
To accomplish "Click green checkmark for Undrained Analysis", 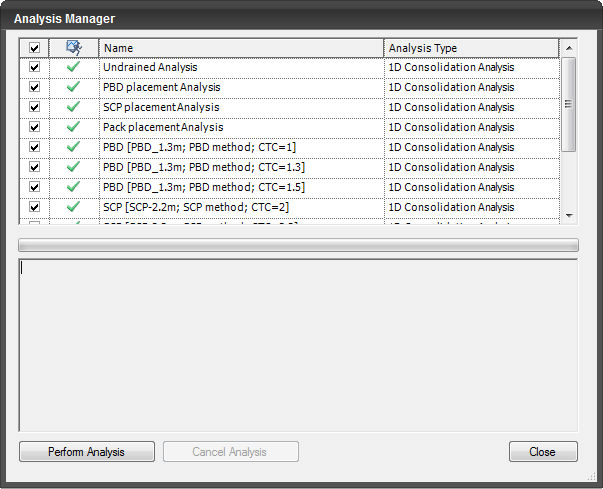I will tap(73, 67).
